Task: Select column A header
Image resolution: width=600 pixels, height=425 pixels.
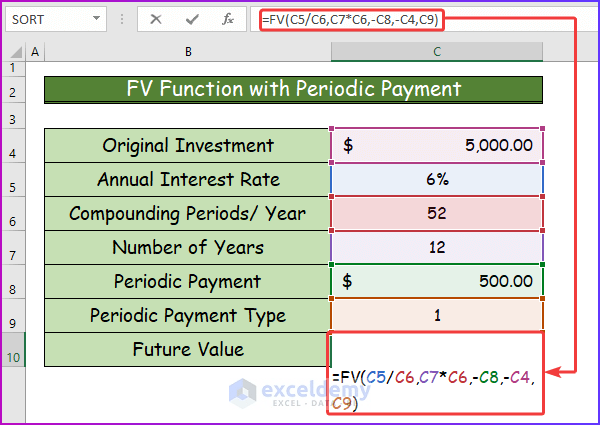Action: [x=35, y=52]
